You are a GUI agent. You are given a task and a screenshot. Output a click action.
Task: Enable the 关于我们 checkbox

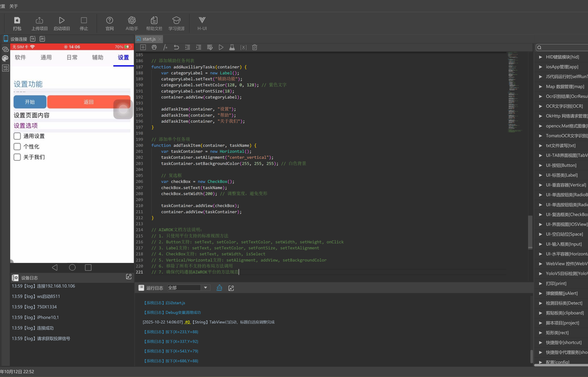[17, 157]
